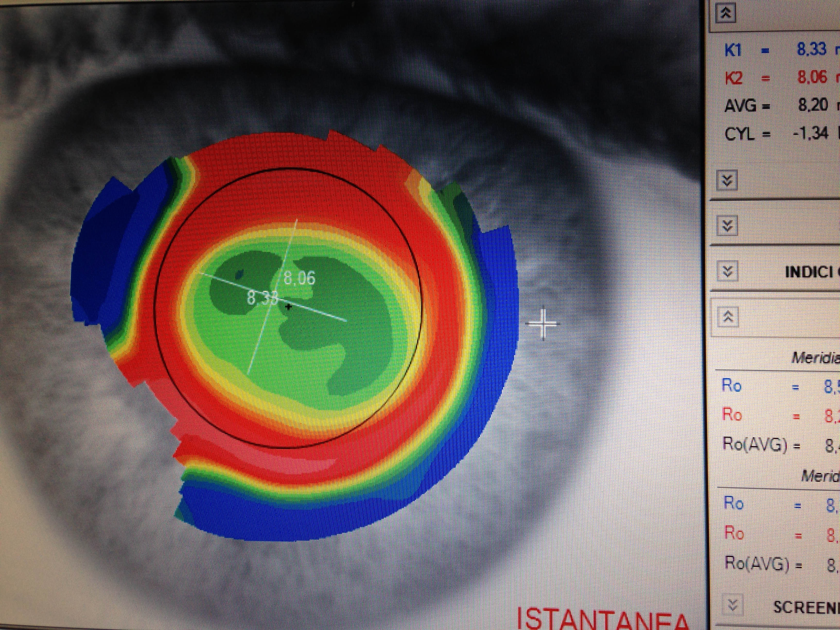840x630 pixels.
Task: Click the small blue dot in dark green zone
Action: (240, 273)
